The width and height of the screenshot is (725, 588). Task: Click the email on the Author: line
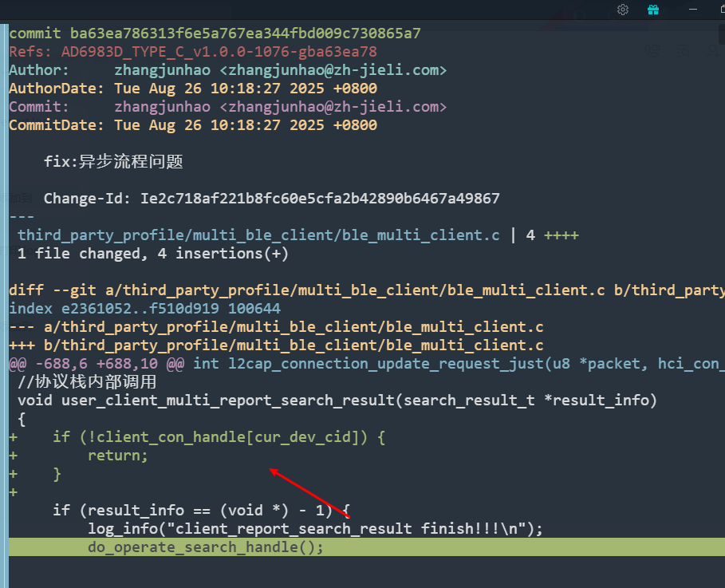tap(333, 70)
